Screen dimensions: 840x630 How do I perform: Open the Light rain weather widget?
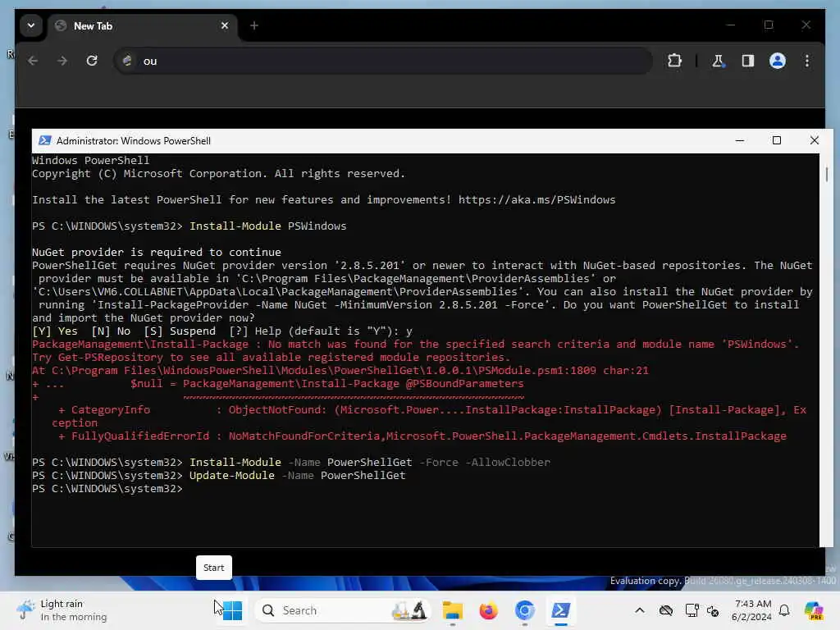point(62,610)
